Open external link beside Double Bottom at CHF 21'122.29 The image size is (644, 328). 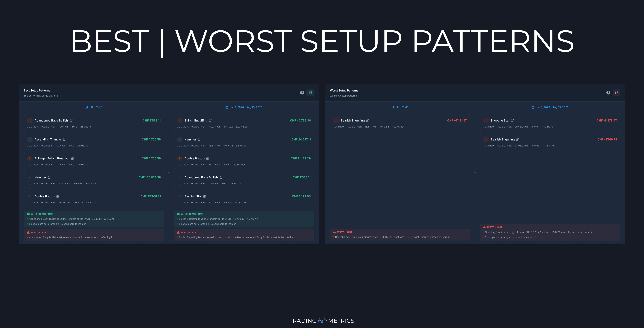208,158
